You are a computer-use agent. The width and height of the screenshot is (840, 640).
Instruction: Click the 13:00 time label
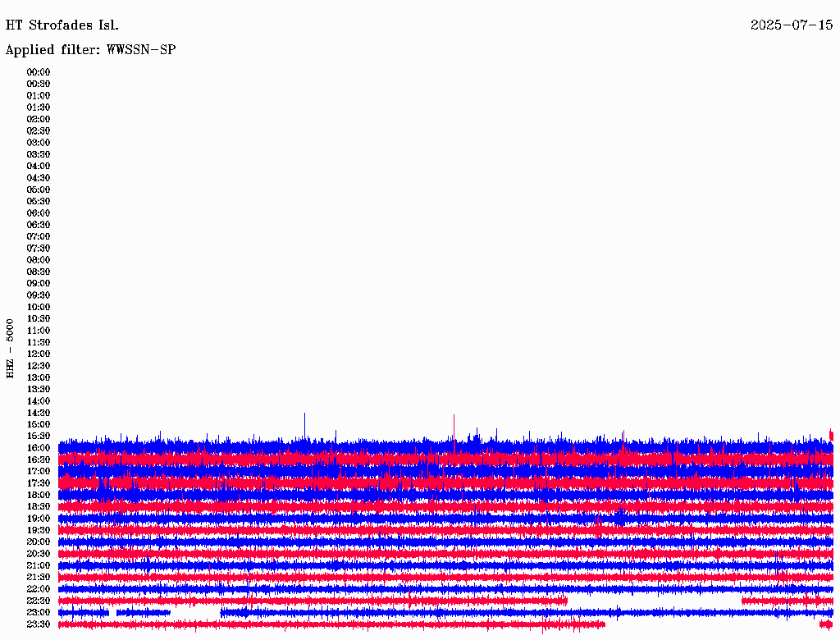tap(39, 378)
